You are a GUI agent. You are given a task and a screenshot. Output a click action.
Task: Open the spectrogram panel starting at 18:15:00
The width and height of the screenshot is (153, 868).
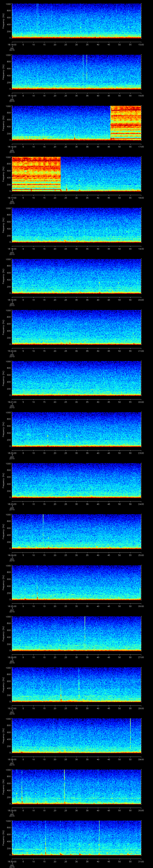(x=76, y=72)
